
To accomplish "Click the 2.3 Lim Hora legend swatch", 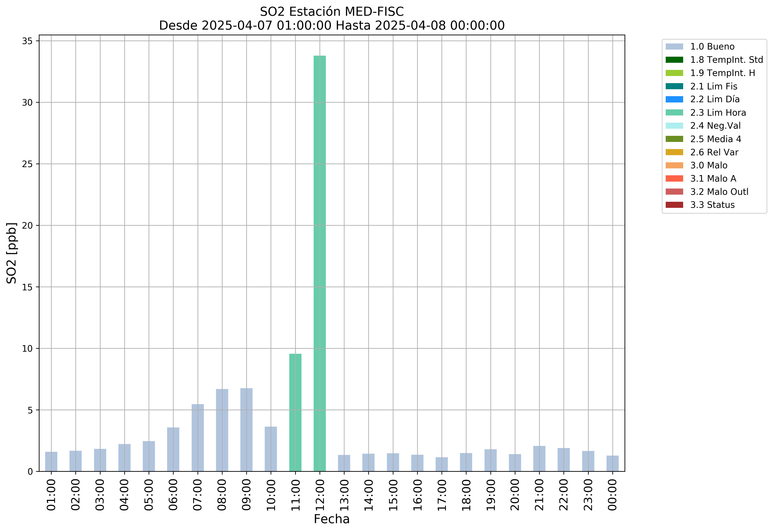I will coord(674,113).
